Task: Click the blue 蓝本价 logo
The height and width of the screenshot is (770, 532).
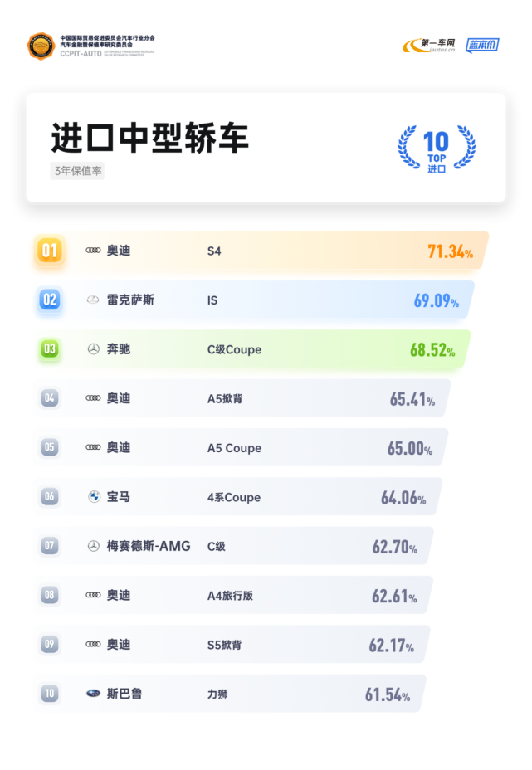Action: [x=482, y=45]
